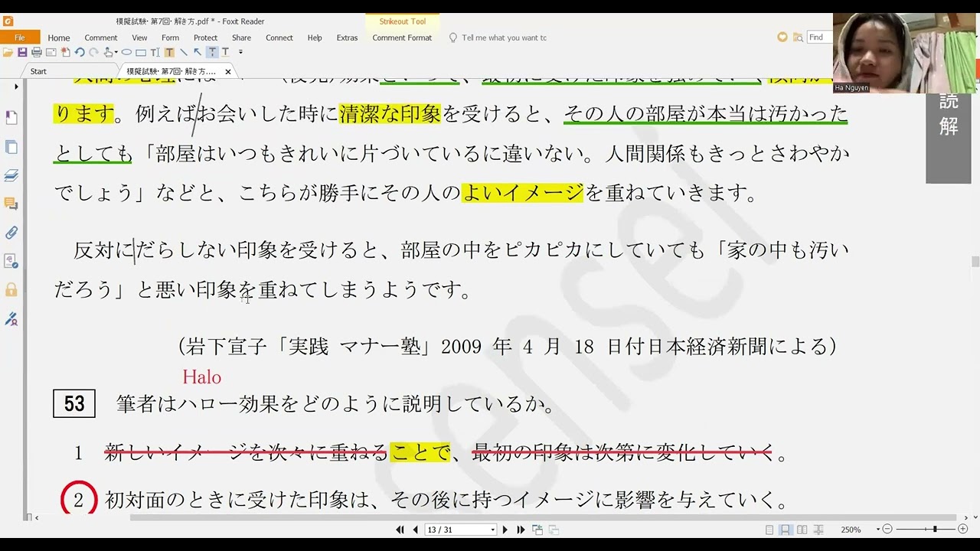Click the zoom slider handle

(935, 530)
